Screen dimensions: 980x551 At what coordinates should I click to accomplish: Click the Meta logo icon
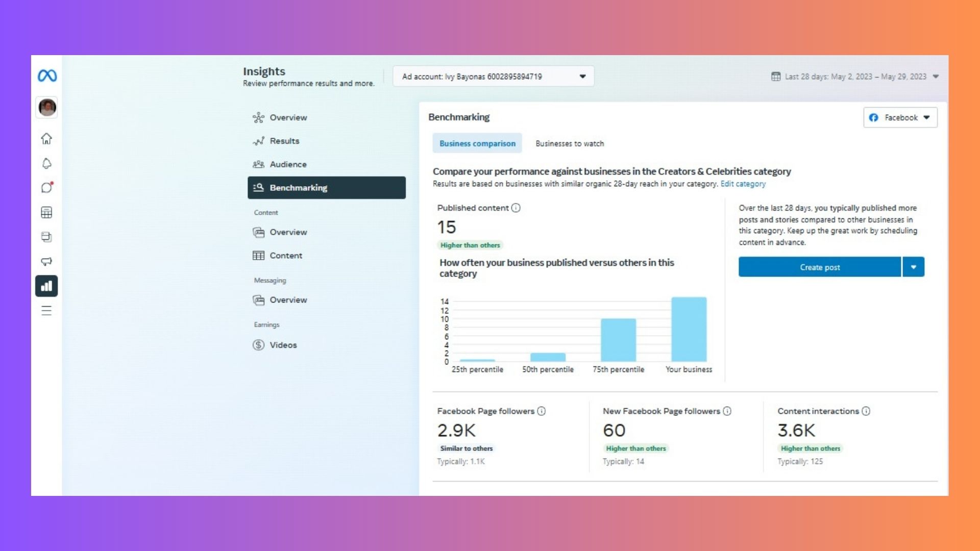coord(47,76)
